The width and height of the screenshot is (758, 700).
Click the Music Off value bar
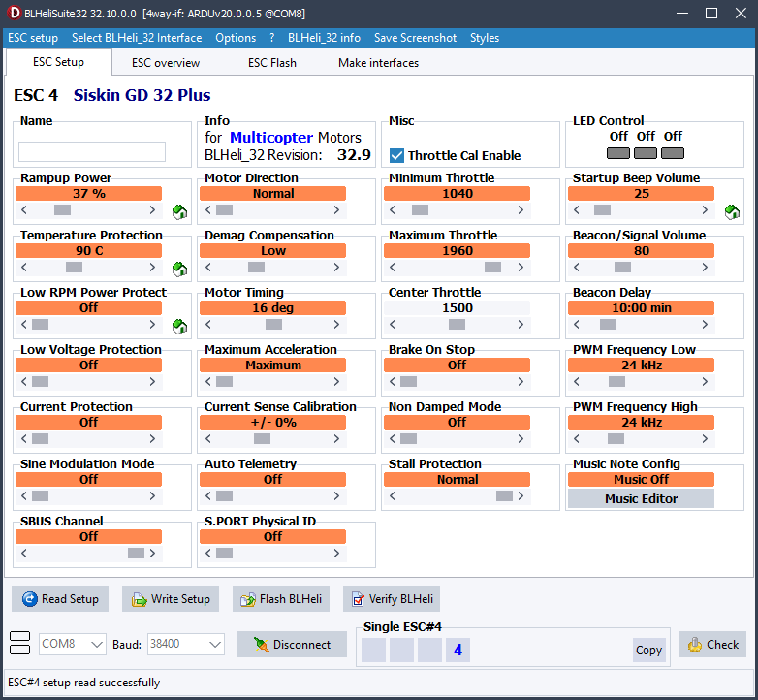coord(641,479)
